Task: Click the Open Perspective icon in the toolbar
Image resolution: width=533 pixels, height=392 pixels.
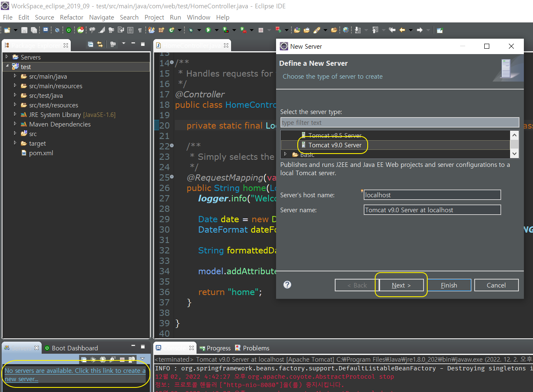Action: (x=440, y=30)
